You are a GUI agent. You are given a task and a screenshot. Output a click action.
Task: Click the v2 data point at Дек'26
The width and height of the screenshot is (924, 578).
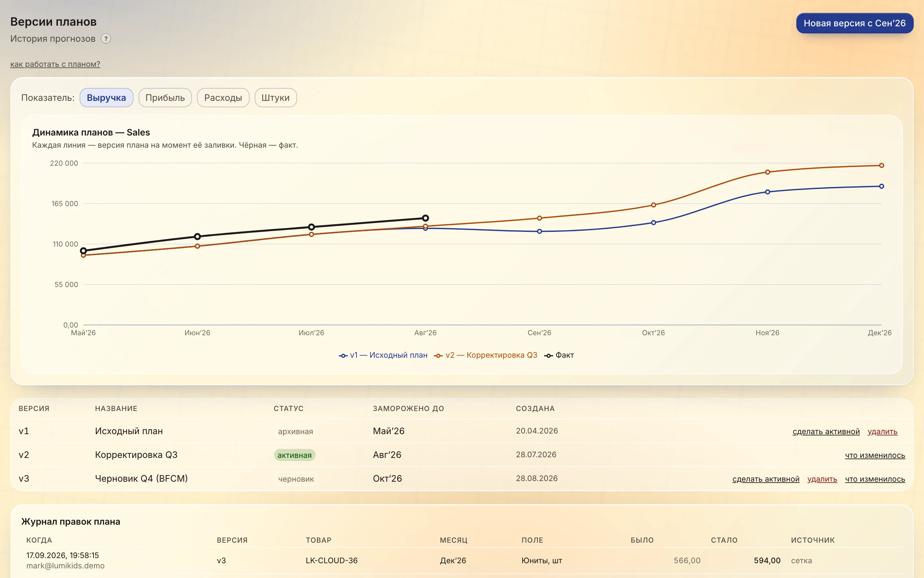pyautogui.click(x=881, y=165)
